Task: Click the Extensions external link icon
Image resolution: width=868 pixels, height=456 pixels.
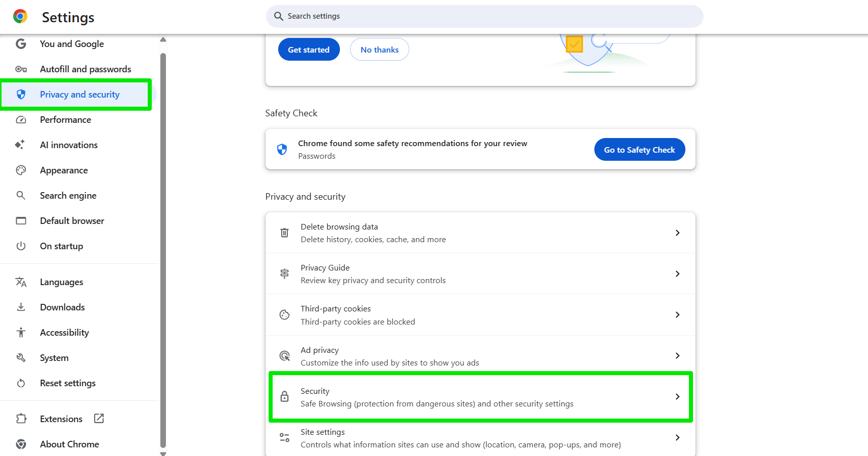Action: pos(99,419)
